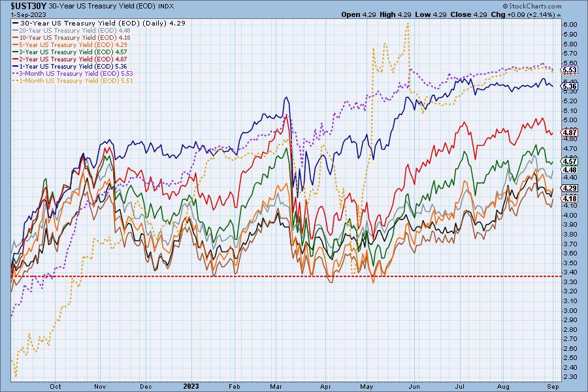Click the Open 4.29 reading in header
588x392 pixels.
pos(359,14)
